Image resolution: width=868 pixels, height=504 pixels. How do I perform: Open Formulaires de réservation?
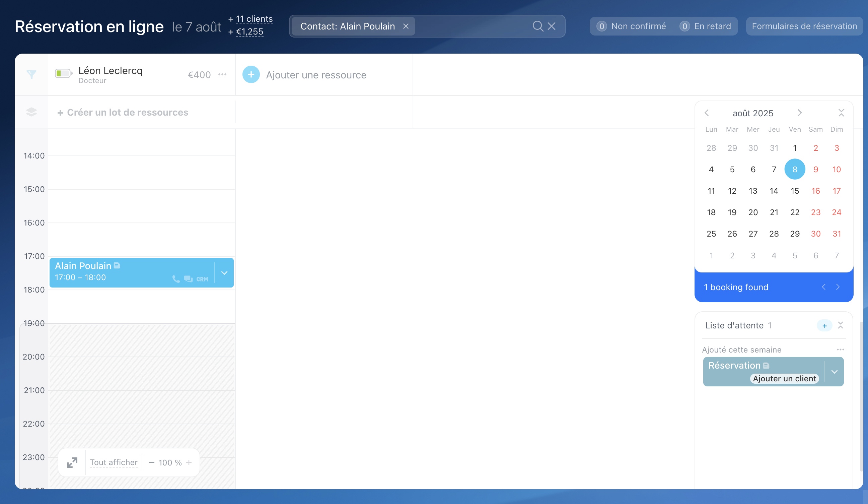click(804, 26)
